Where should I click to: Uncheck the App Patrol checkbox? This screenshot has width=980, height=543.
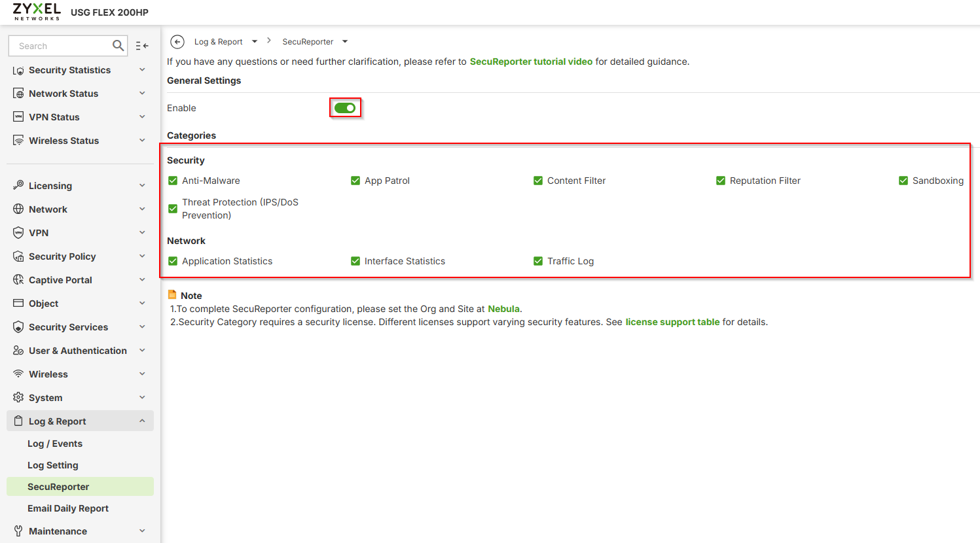pyautogui.click(x=355, y=181)
